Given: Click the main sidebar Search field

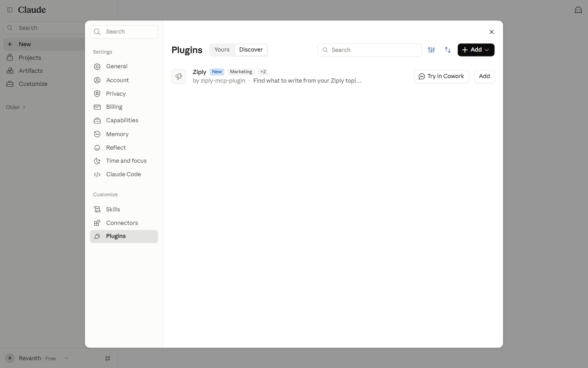Looking at the screenshot, I should click(x=44, y=28).
